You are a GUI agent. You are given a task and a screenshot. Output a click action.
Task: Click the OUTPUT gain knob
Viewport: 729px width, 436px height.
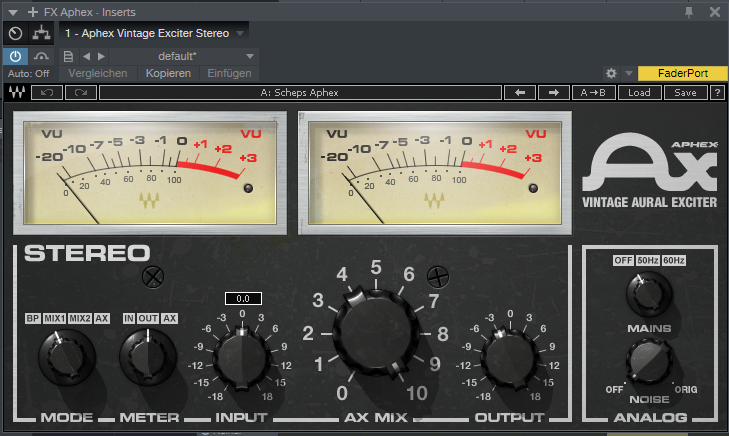point(510,358)
